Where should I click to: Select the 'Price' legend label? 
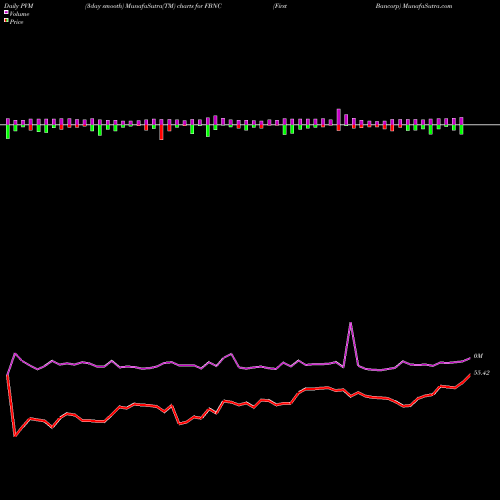[16, 22]
